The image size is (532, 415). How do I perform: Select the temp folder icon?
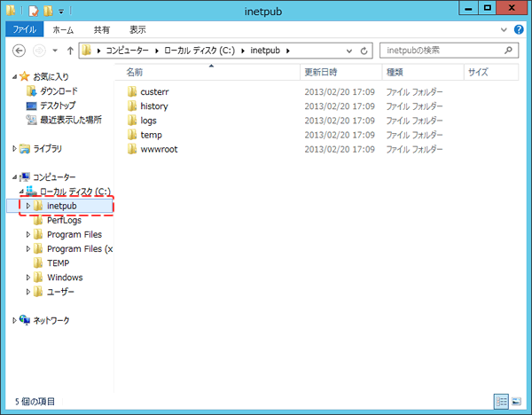point(132,135)
